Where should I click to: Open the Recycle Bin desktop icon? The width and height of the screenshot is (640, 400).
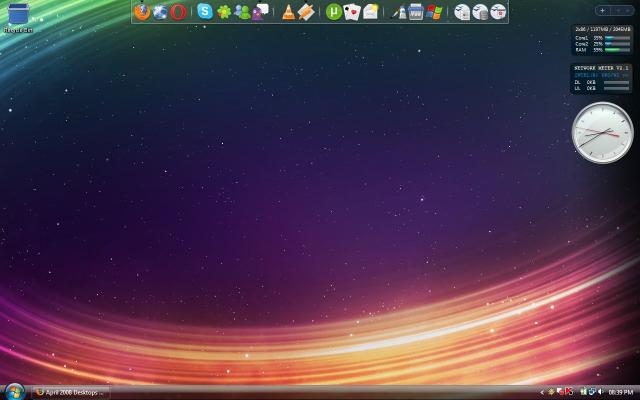point(18,18)
